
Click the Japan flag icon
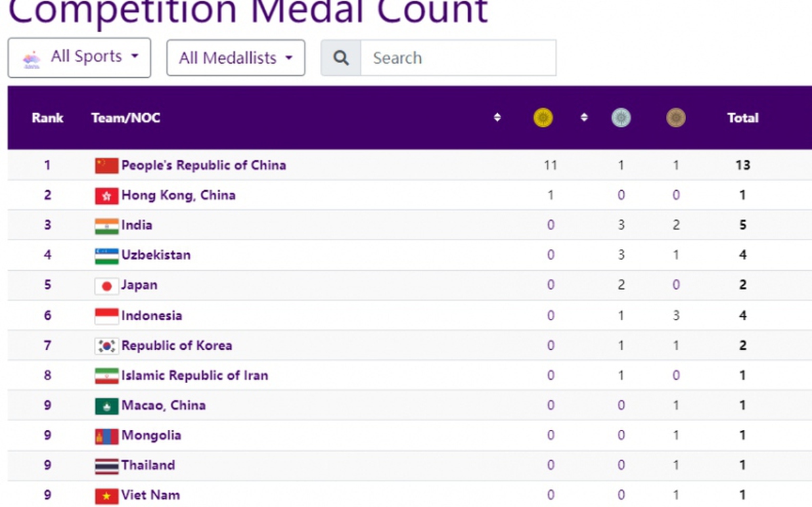coord(106,286)
